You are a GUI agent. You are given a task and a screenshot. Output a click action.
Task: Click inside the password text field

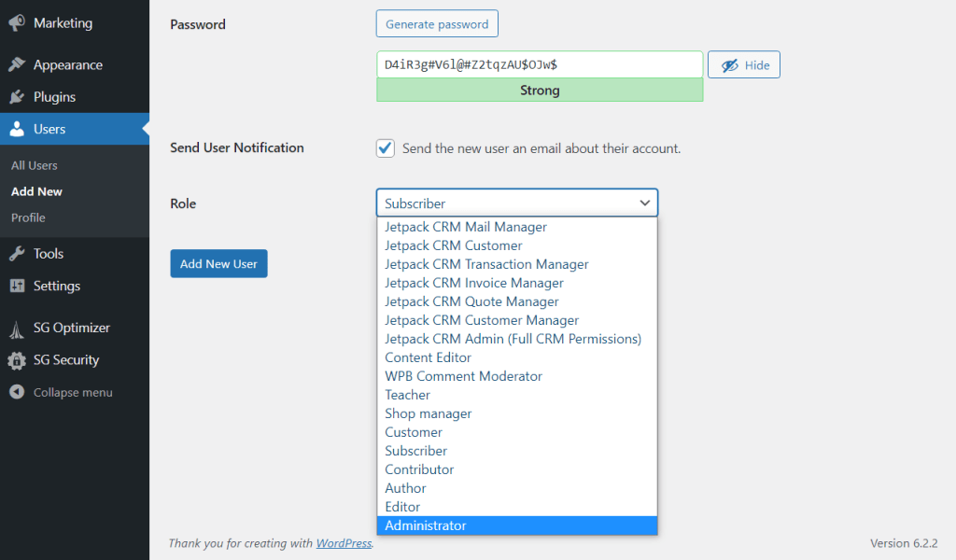540,64
